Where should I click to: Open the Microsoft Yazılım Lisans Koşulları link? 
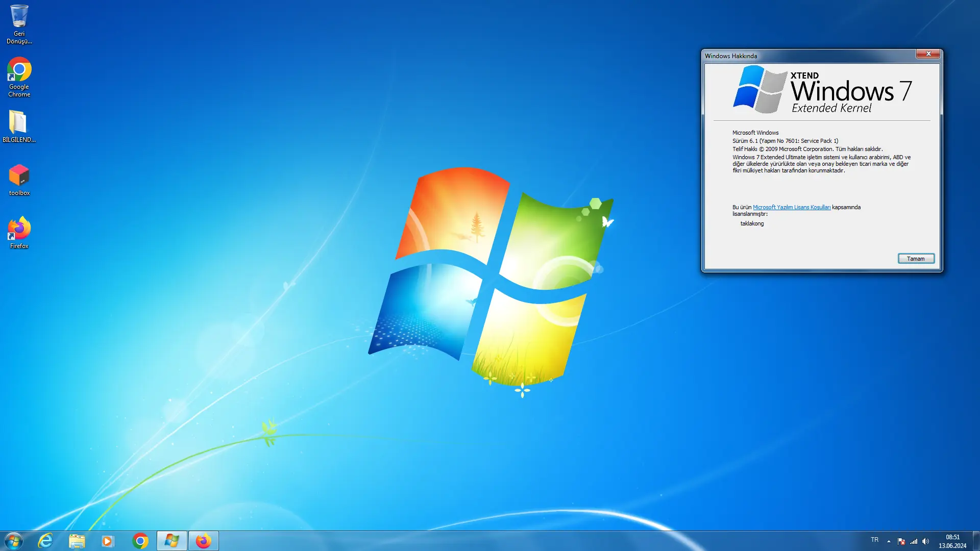click(792, 207)
